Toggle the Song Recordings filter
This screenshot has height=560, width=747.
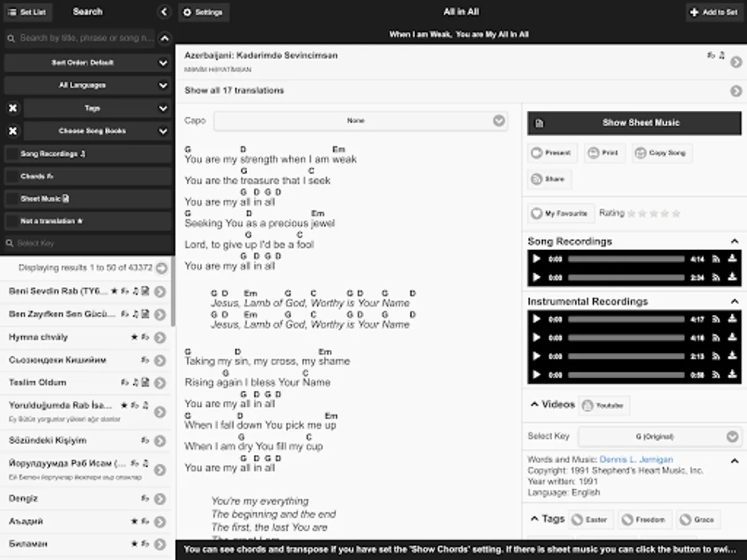click(87, 154)
